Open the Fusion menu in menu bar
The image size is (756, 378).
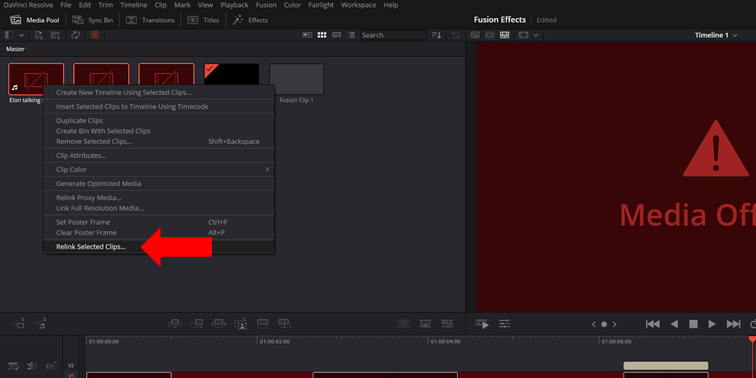click(x=266, y=5)
